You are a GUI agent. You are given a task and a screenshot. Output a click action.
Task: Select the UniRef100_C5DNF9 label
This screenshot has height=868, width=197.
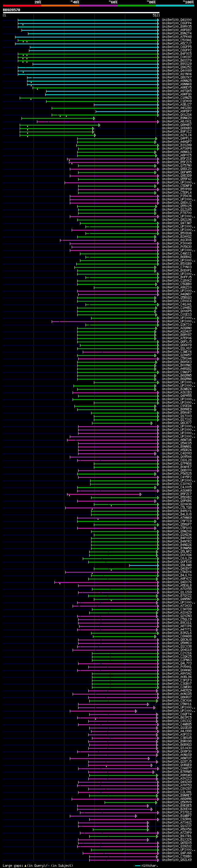[x=177, y=186]
